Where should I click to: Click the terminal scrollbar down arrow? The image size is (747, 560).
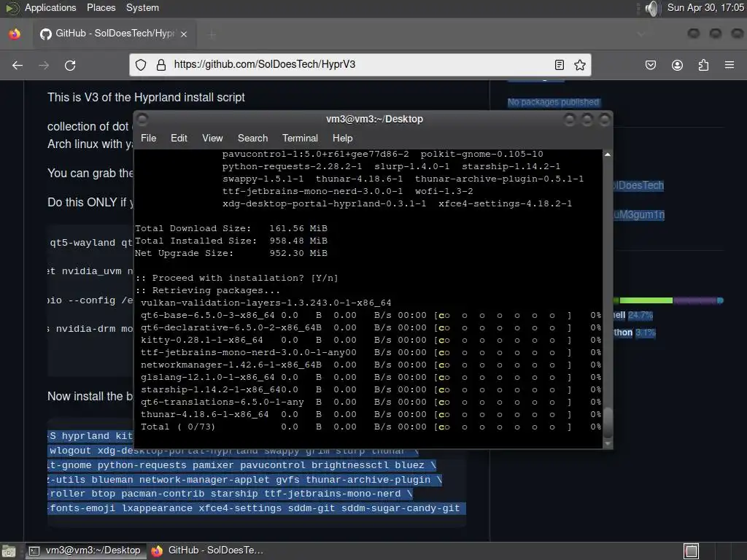tap(608, 443)
